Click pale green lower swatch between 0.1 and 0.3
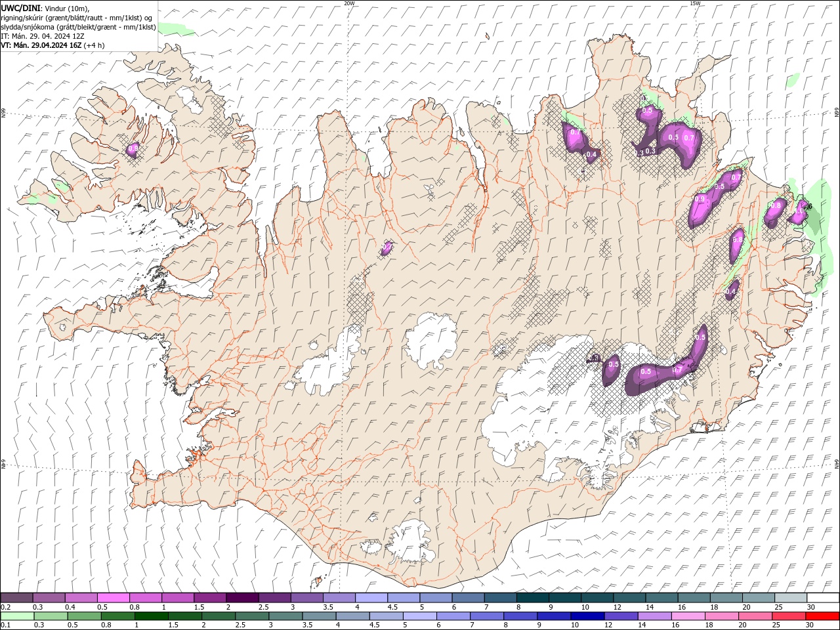 click(17, 616)
